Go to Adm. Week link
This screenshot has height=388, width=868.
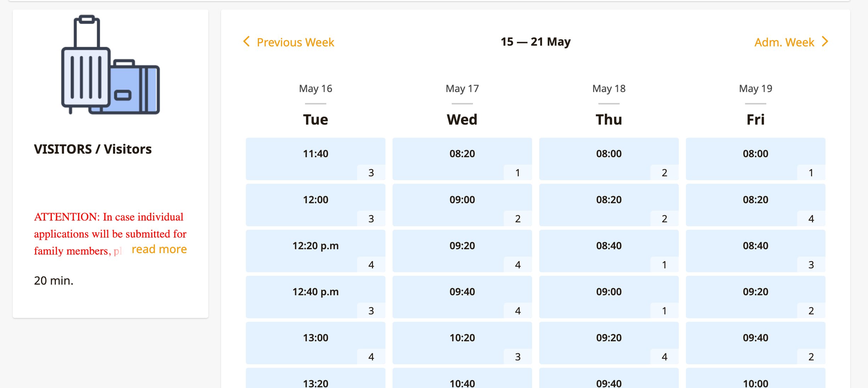point(784,42)
